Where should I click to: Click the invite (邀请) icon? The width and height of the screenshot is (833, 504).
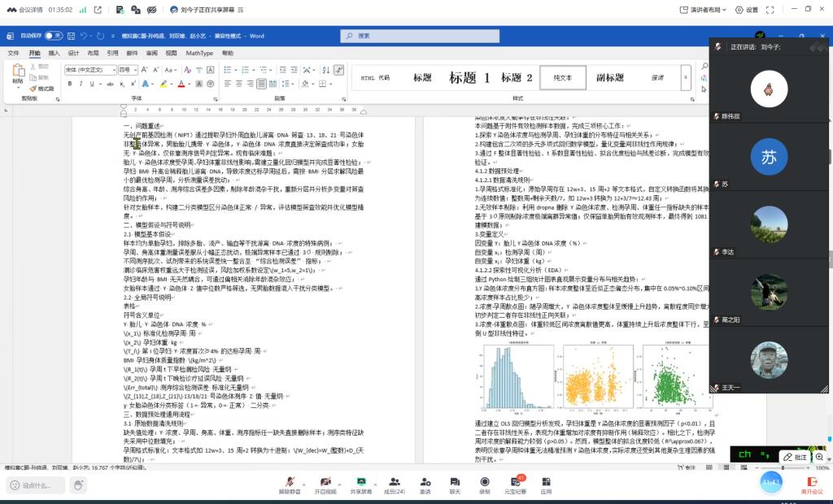425,485
